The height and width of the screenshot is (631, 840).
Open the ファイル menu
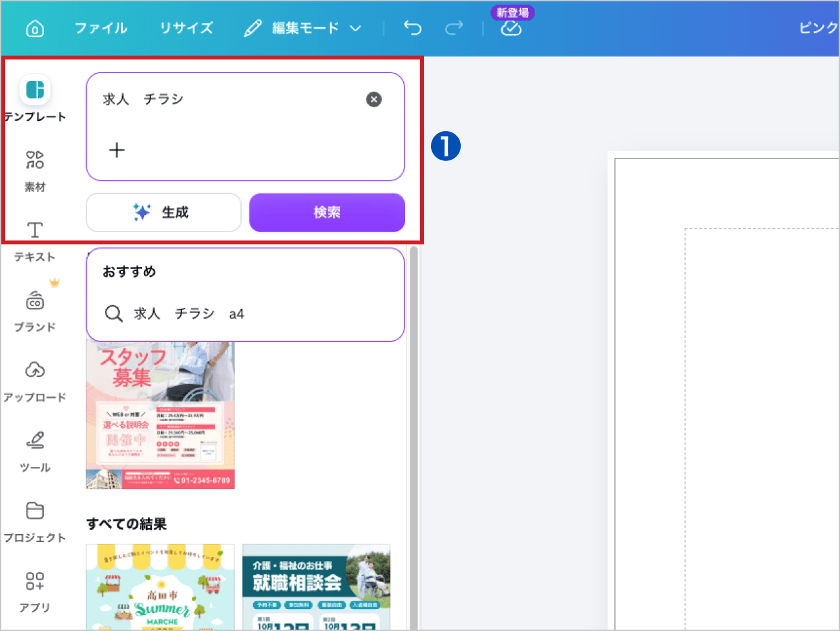click(101, 28)
